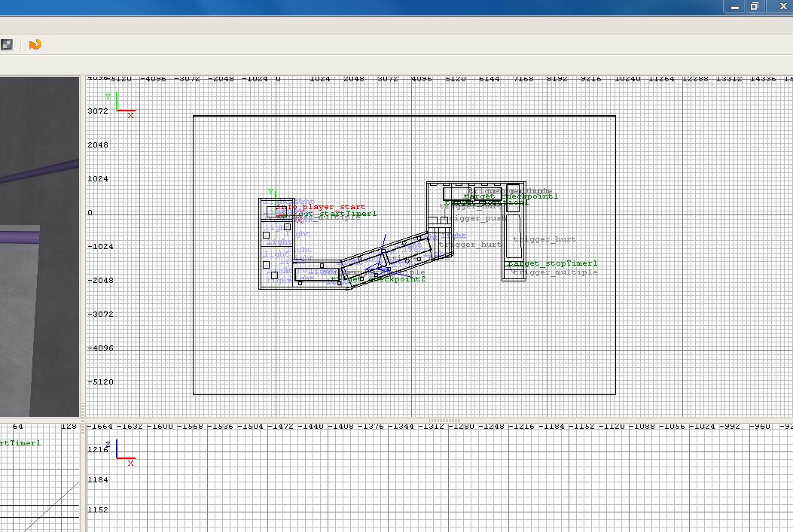The height and width of the screenshot is (532, 793).
Task: Click the checkerboard texture toolbar icon
Action: tap(6, 45)
